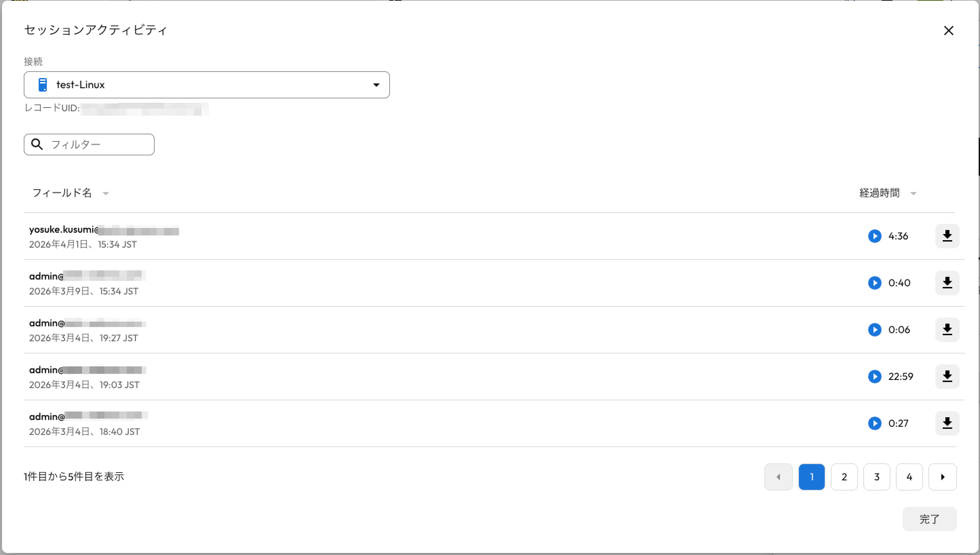Sort by フィールド名 column arrow
Viewport: 980px width, 555px height.
(x=106, y=194)
